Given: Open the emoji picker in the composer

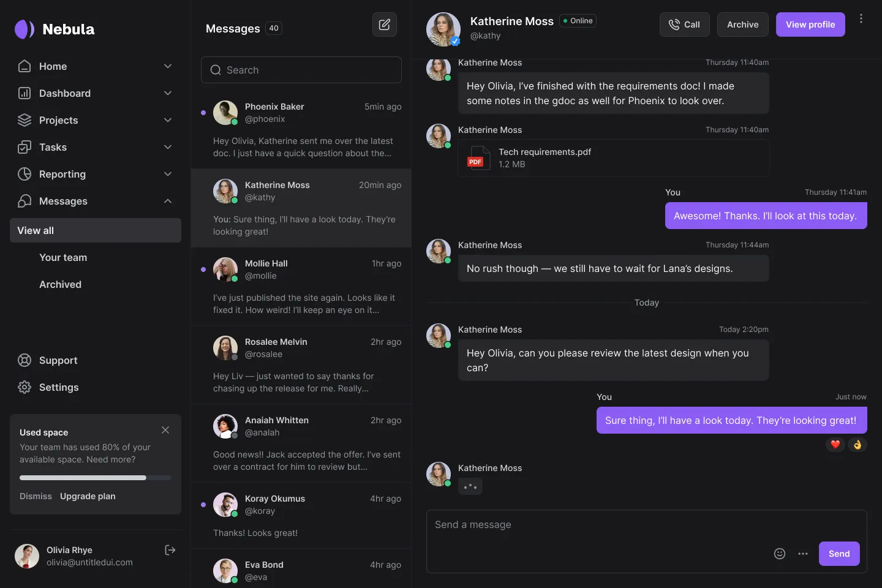Looking at the screenshot, I should (x=779, y=553).
